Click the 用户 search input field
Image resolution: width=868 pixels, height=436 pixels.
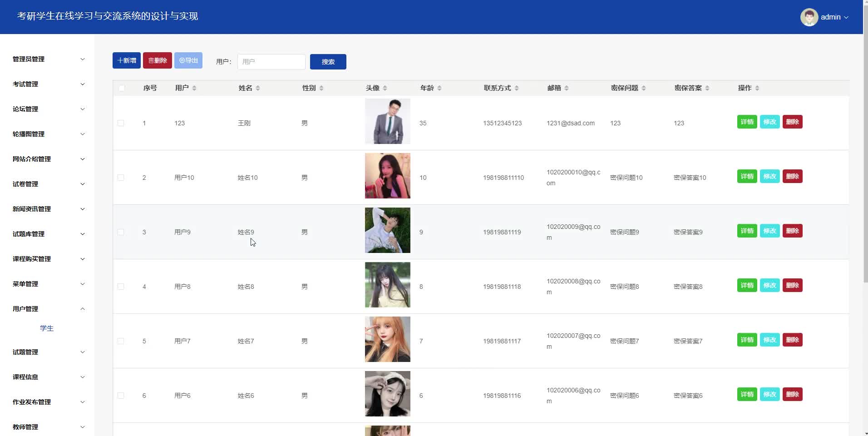(271, 61)
